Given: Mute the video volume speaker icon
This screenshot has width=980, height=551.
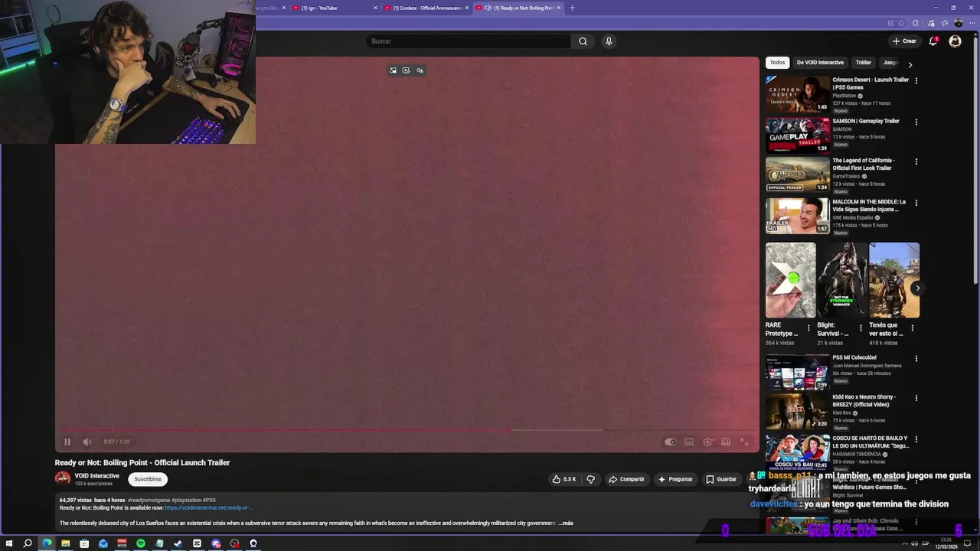Looking at the screenshot, I should coord(87,442).
